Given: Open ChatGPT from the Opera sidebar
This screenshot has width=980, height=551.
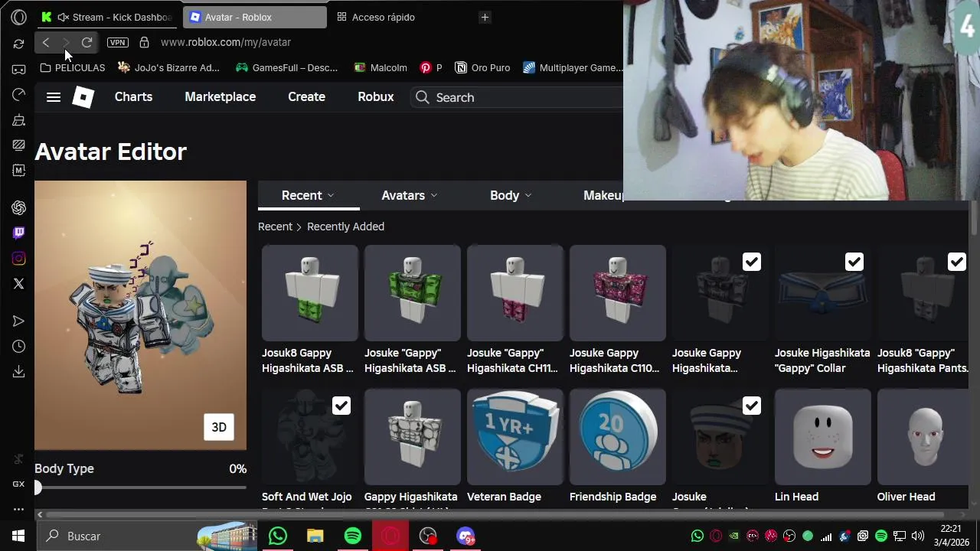Looking at the screenshot, I should 19,208.
